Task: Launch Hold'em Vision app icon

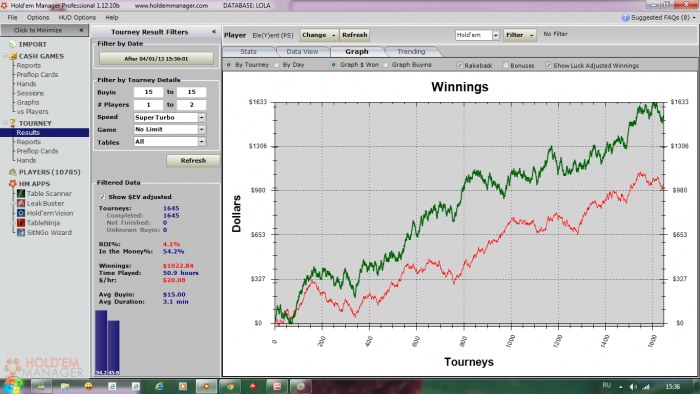Action: point(21,213)
